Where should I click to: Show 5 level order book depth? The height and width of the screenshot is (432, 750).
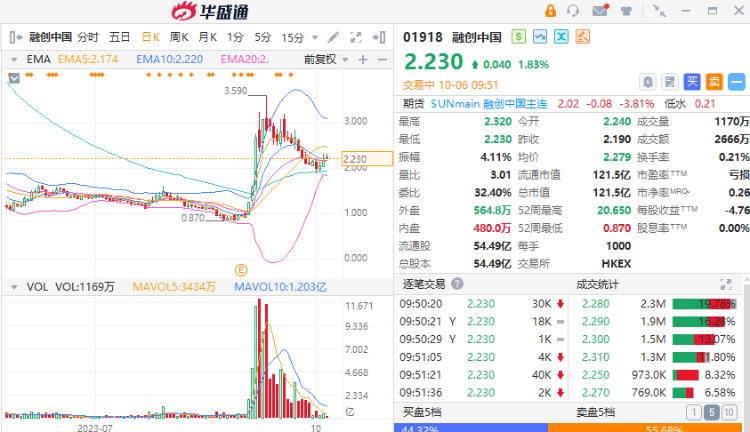click(x=712, y=412)
